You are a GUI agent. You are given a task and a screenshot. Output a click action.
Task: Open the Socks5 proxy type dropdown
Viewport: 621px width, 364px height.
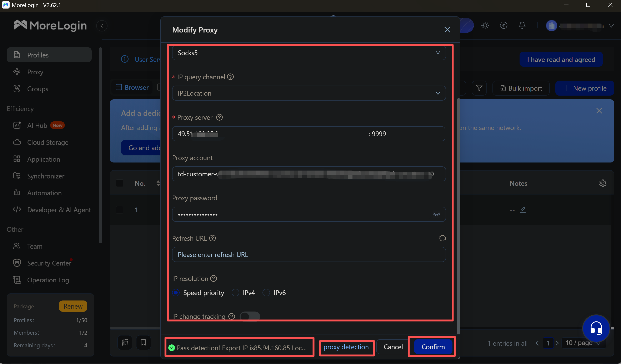tap(309, 53)
